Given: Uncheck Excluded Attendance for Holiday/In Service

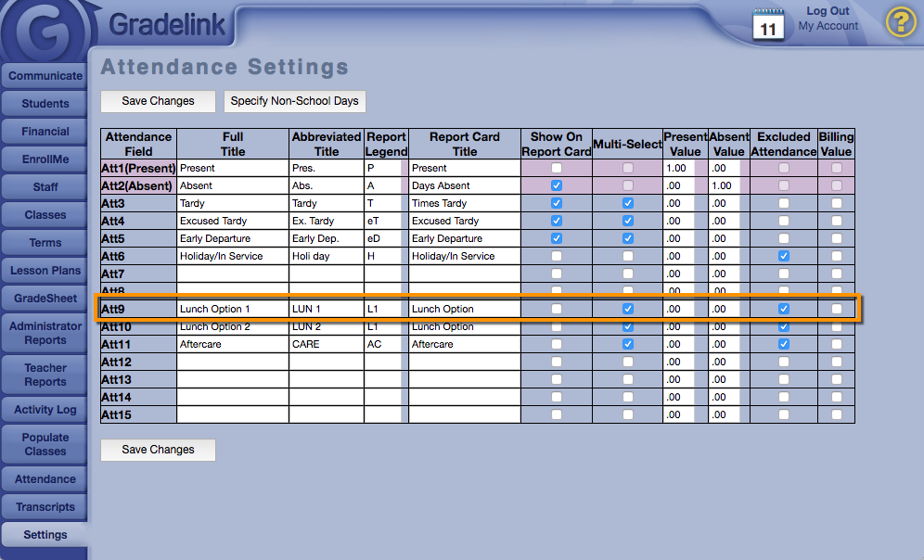Looking at the screenshot, I should click(x=784, y=256).
